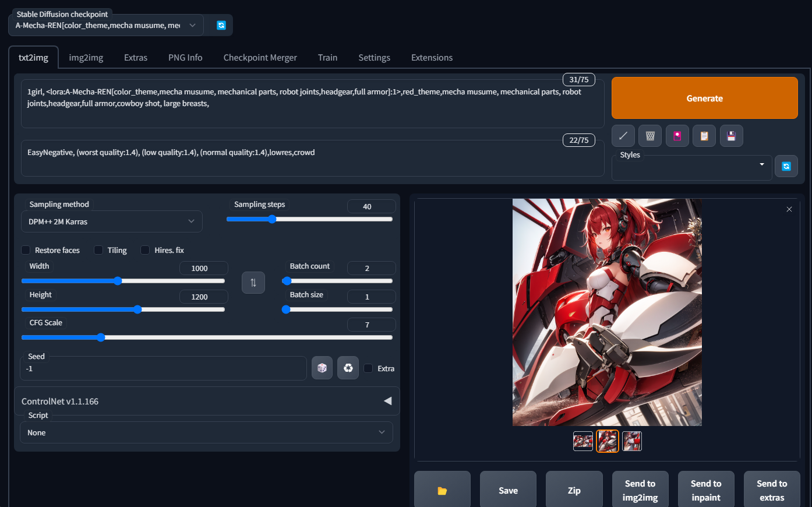812x507 pixels.
Task: Swap width and height values
Action: (253, 283)
